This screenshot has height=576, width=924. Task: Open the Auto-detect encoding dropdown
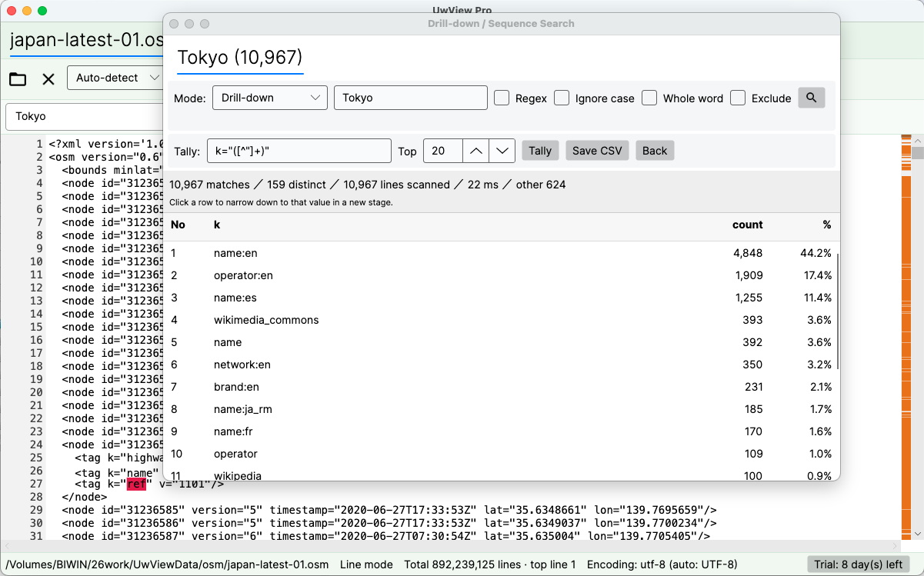tap(115, 78)
